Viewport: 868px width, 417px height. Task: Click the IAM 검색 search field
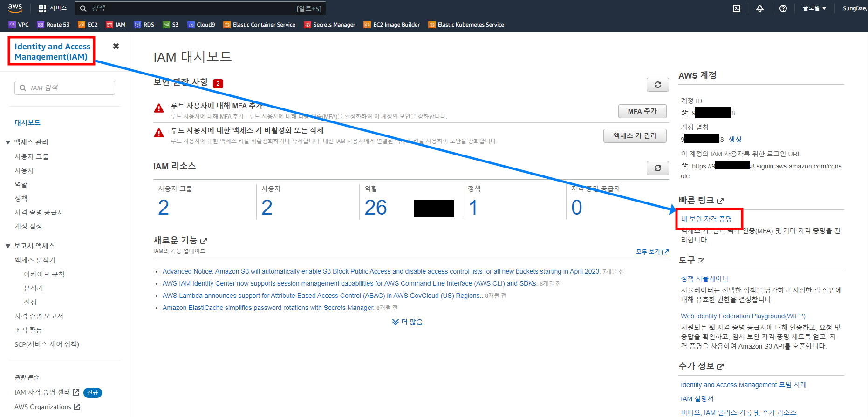tap(65, 88)
